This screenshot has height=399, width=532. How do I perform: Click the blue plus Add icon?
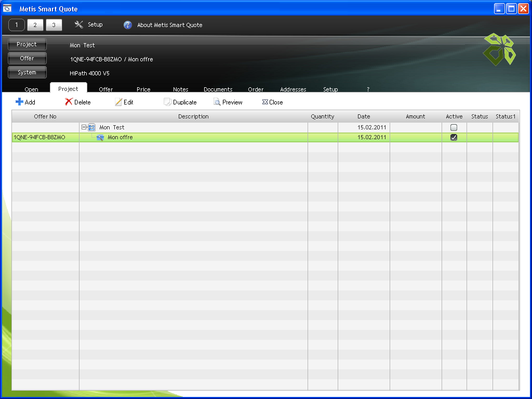19,102
